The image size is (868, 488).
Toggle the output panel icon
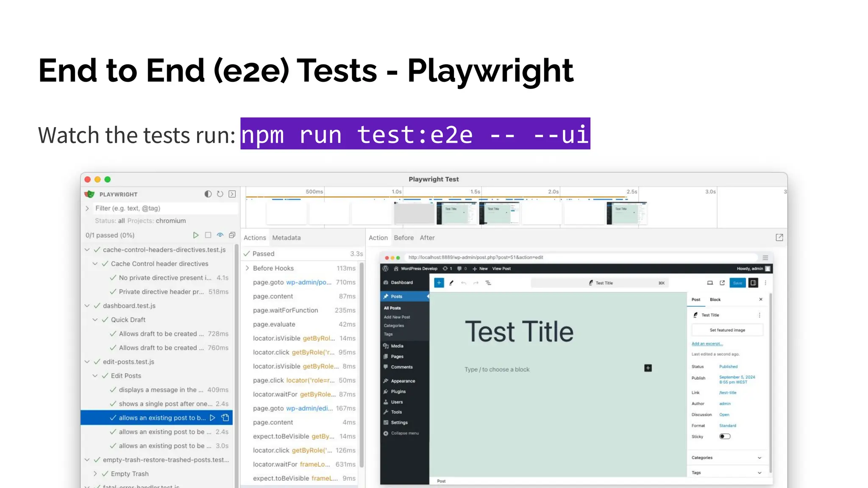232,194
